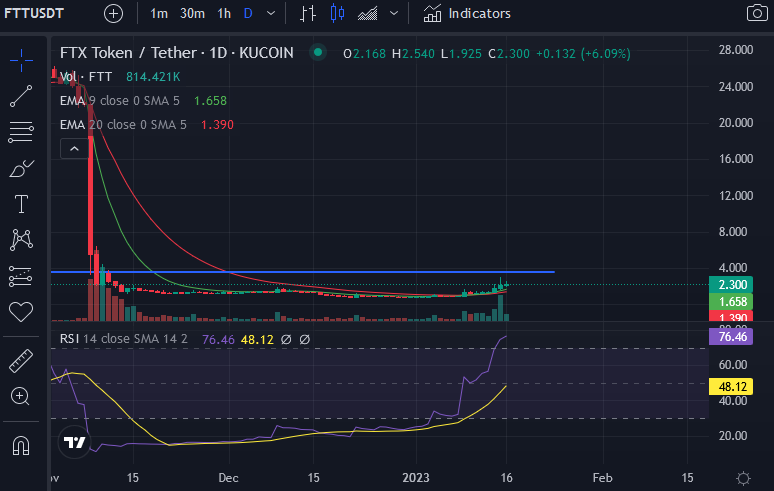Switch chart to candlestick style
This screenshot has width=774, height=491.
tap(336, 14)
